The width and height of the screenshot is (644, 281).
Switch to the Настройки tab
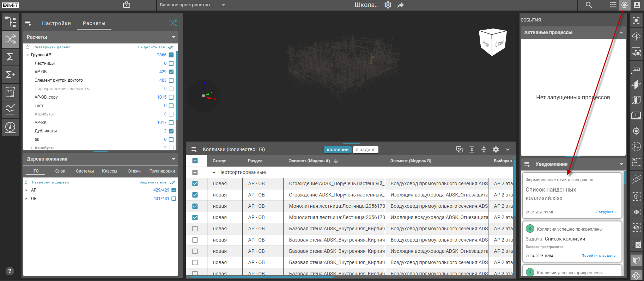coord(56,23)
